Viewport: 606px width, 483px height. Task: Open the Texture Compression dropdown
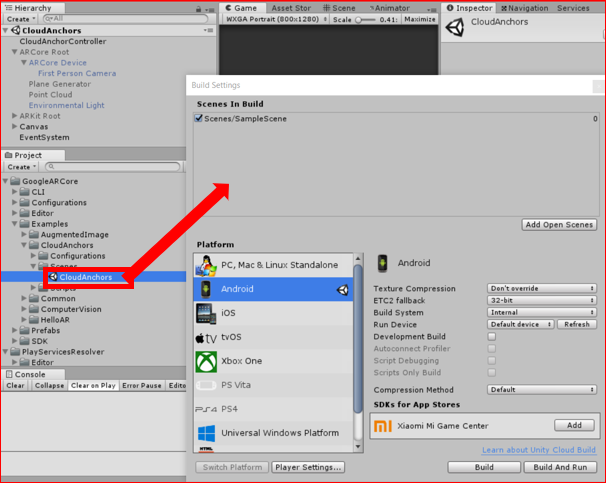click(542, 288)
